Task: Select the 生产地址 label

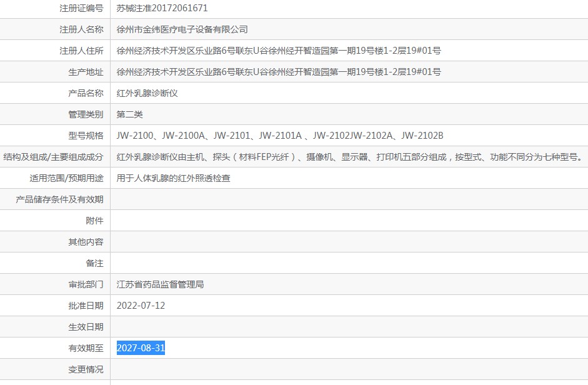Action: click(x=86, y=72)
